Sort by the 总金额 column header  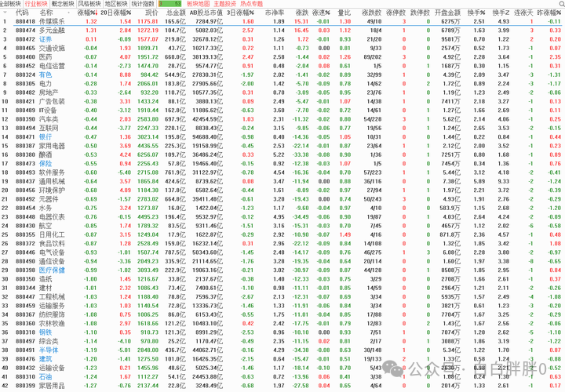(176, 13)
